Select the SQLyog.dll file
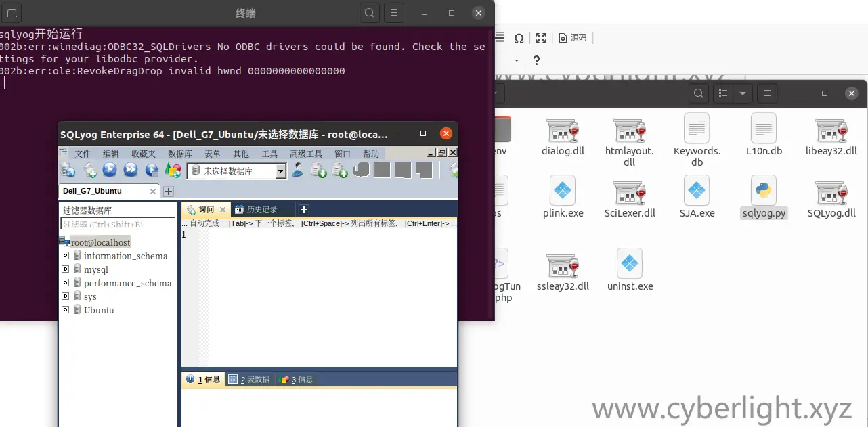This screenshot has width=868, height=427. click(831, 198)
